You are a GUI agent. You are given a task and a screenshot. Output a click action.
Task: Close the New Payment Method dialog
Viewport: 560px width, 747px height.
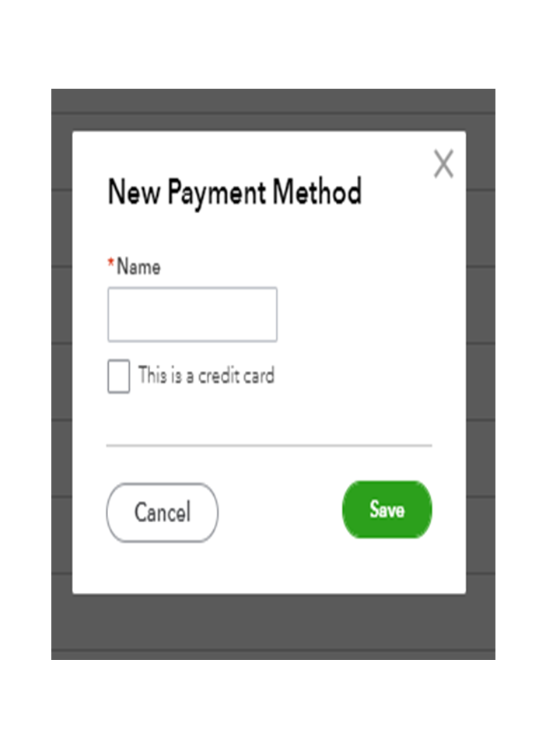443,164
